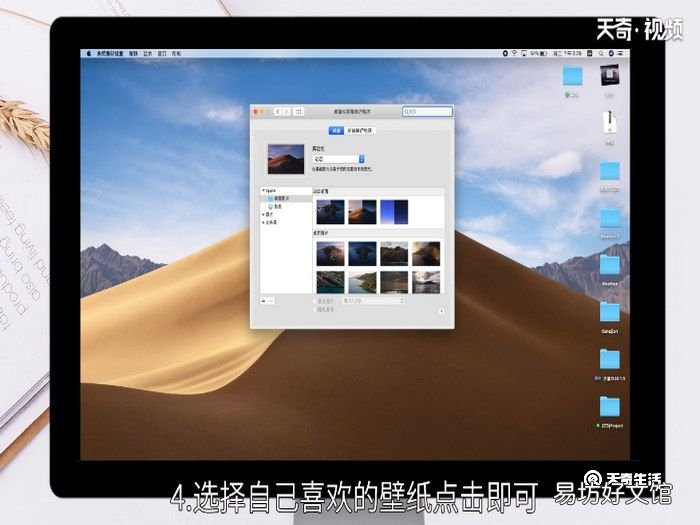Click the Wi-Fi status icon in the menu bar
The height and width of the screenshot is (525, 700).
514,53
